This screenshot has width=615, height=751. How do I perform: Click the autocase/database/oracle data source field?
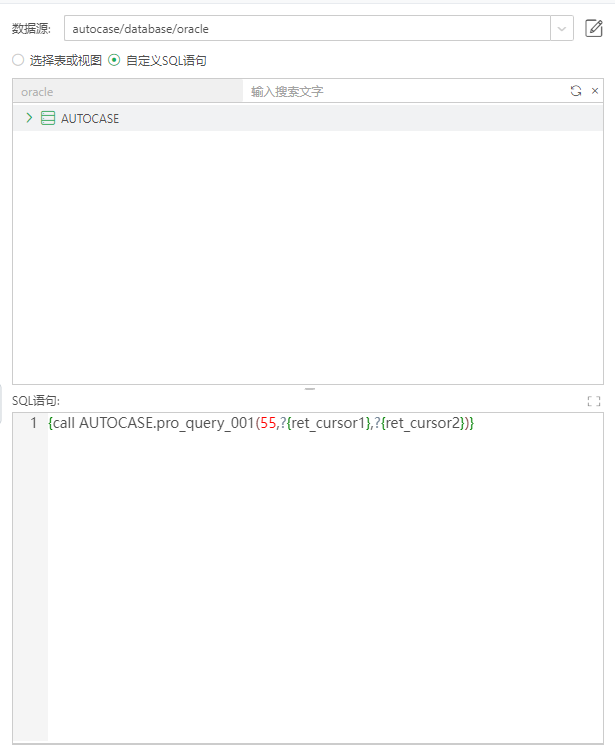coord(307,29)
